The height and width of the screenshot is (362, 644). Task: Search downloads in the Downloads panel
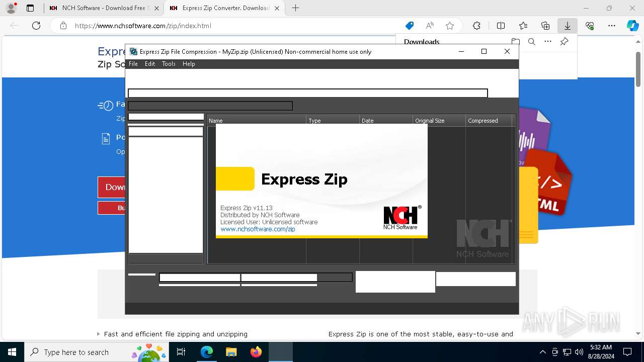531,42
